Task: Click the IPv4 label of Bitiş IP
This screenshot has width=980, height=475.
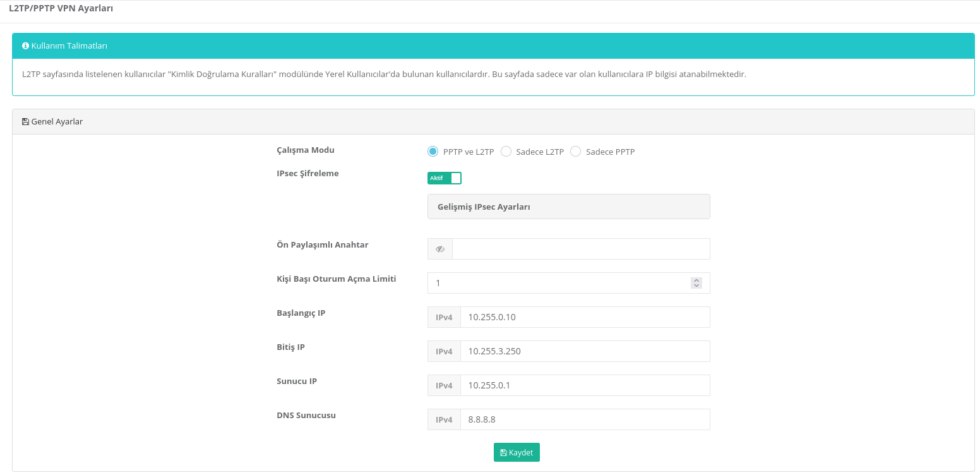Action: point(444,351)
